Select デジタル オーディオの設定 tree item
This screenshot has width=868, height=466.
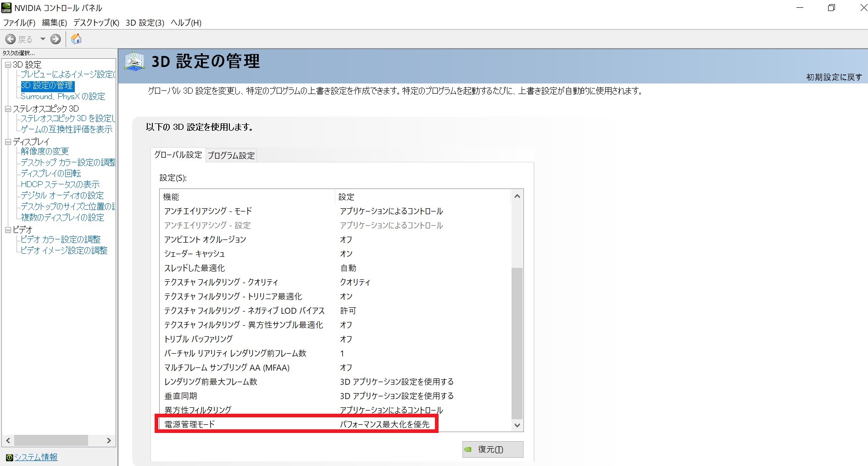(x=62, y=195)
